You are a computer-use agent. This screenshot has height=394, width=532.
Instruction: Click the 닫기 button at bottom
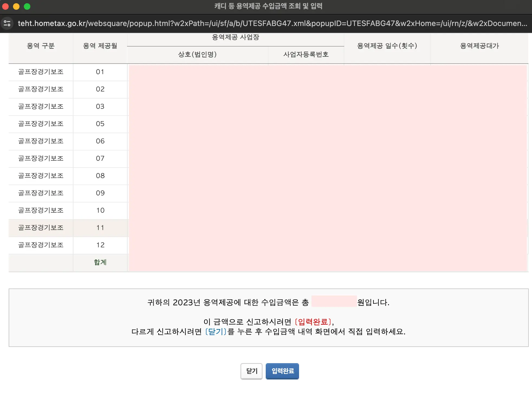pos(251,371)
